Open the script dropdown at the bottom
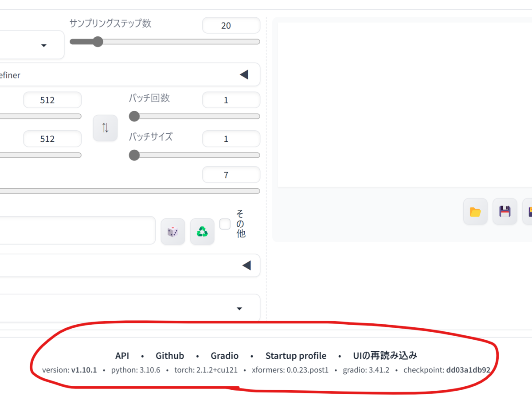The height and width of the screenshot is (396, 532). (x=239, y=309)
